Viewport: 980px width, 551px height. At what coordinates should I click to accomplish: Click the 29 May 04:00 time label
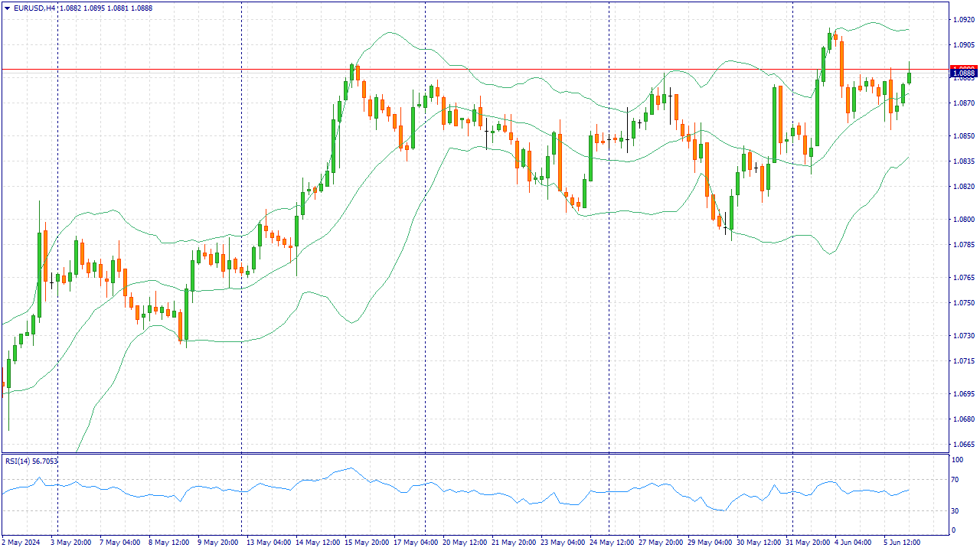tap(710, 542)
